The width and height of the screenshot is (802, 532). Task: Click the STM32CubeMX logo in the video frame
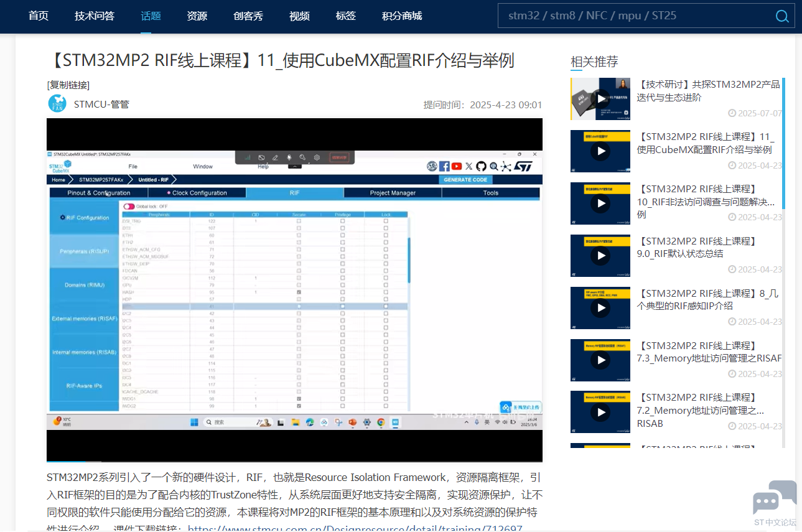click(x=61, y=167)
